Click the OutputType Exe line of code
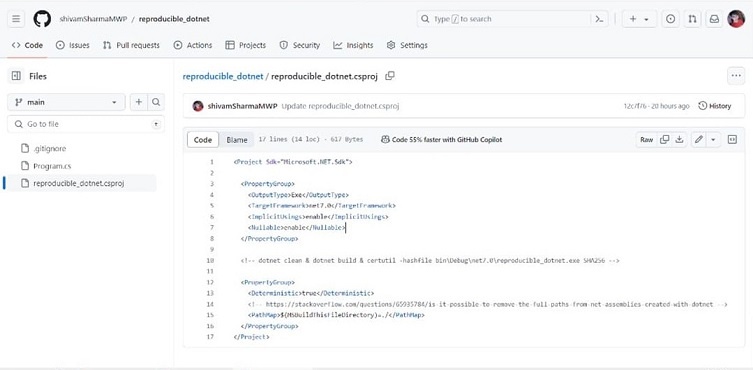This screenshot has width=753, height=370. point(298,195)
